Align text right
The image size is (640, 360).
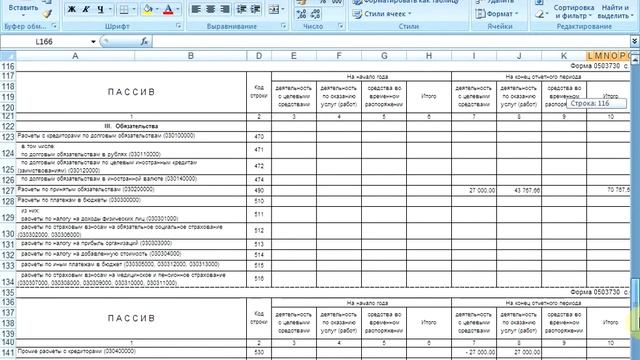224,9
